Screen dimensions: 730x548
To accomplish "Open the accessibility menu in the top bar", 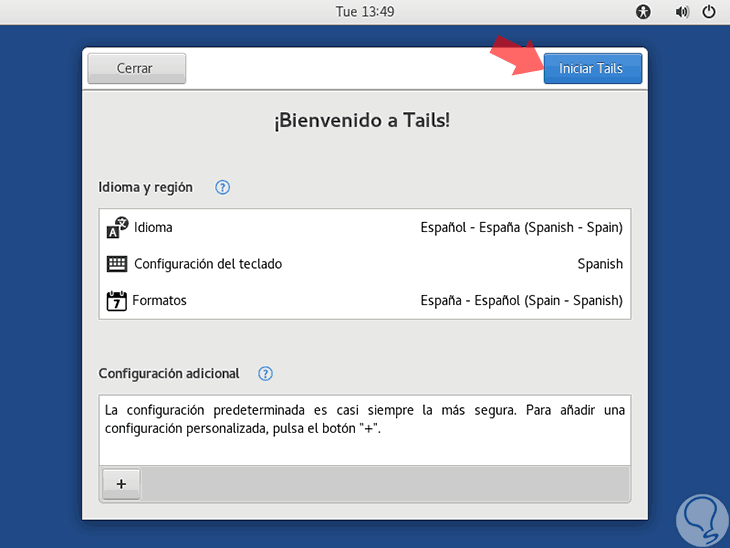I will [643, 12].
